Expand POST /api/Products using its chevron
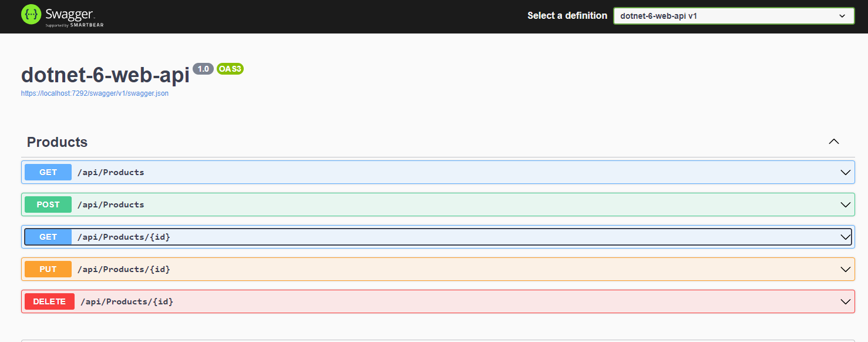Screen dimensions: 868x342 846,204
